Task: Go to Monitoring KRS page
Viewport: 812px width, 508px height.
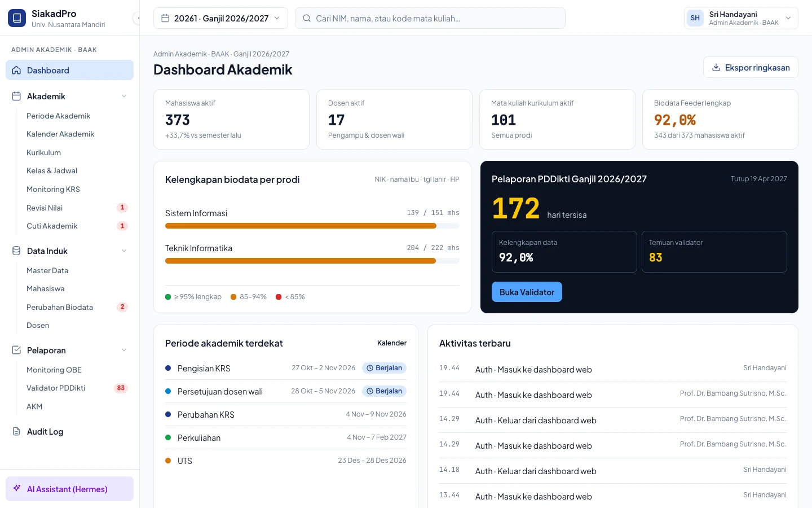Action: tap(76, 189)
